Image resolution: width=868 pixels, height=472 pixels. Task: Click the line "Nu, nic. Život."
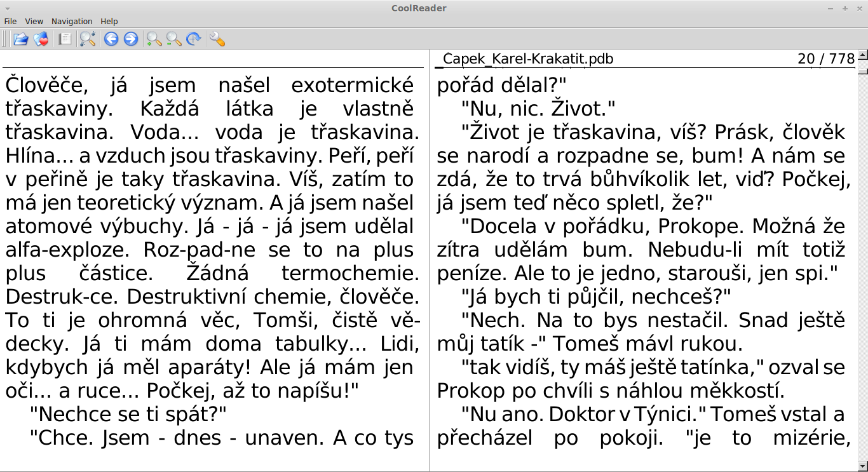[539, 109]
